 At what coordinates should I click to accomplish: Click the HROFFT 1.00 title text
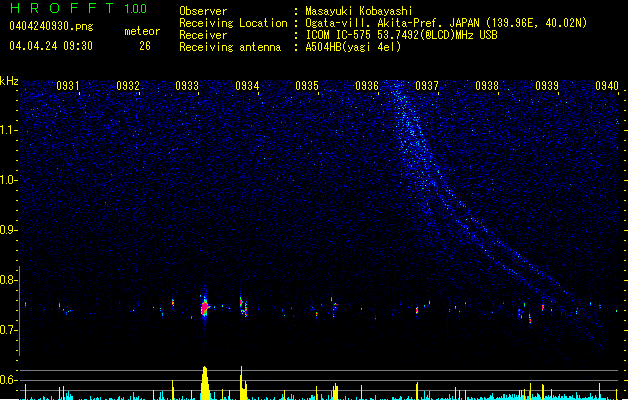tap(78, 8)
